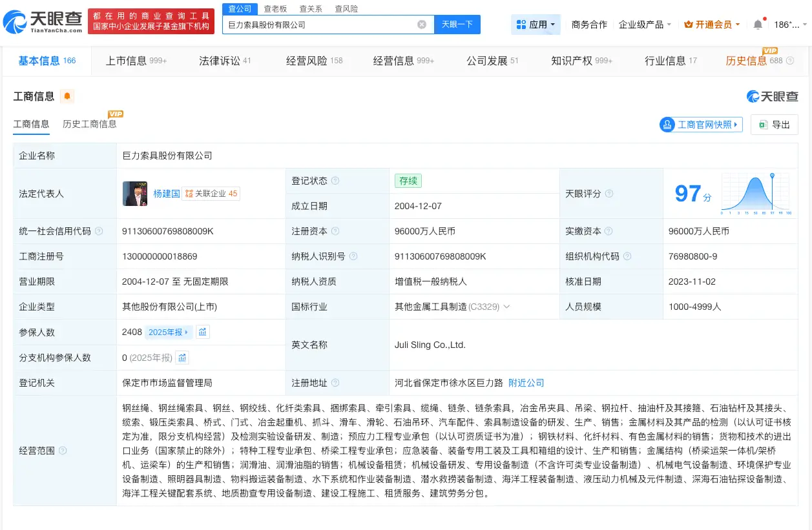The image size is (812, 530).
Task: Switch to 经营信息 tab
Action: (404, 61)
